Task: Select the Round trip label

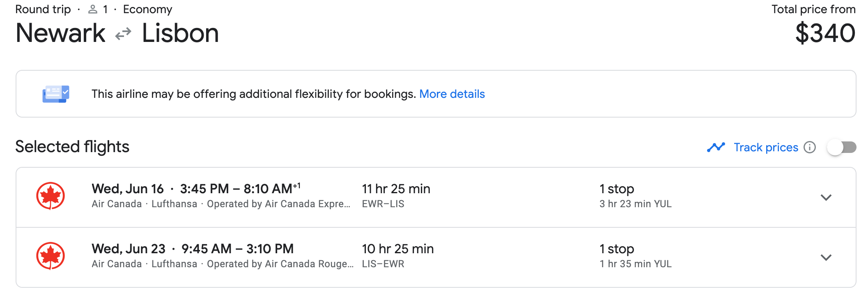Action: tap(43, 9)
